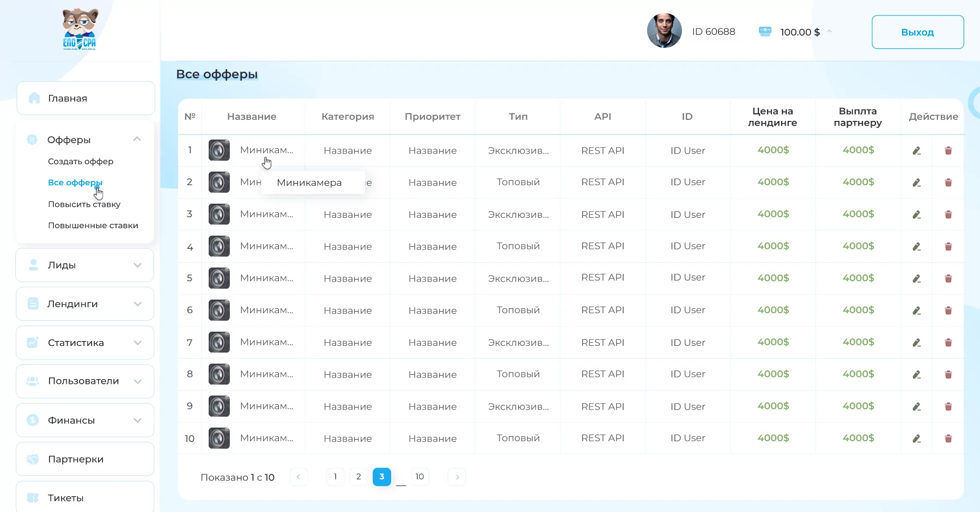
Task: Click the Цена на лендинге column header
Action: point(772,117)
